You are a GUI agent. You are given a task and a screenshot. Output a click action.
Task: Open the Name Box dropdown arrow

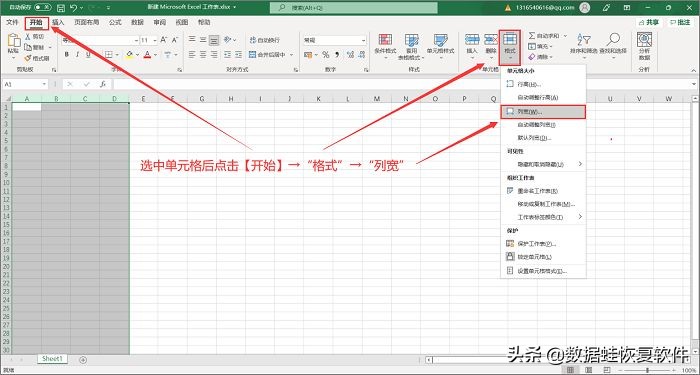pyautogui.click(x=44, y=84)
